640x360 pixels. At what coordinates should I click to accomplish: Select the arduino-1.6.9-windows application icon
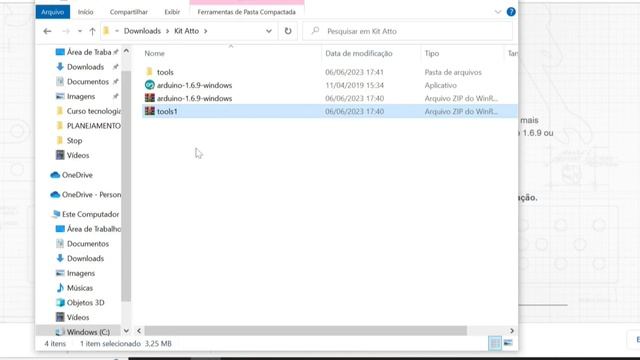point(149,85)
